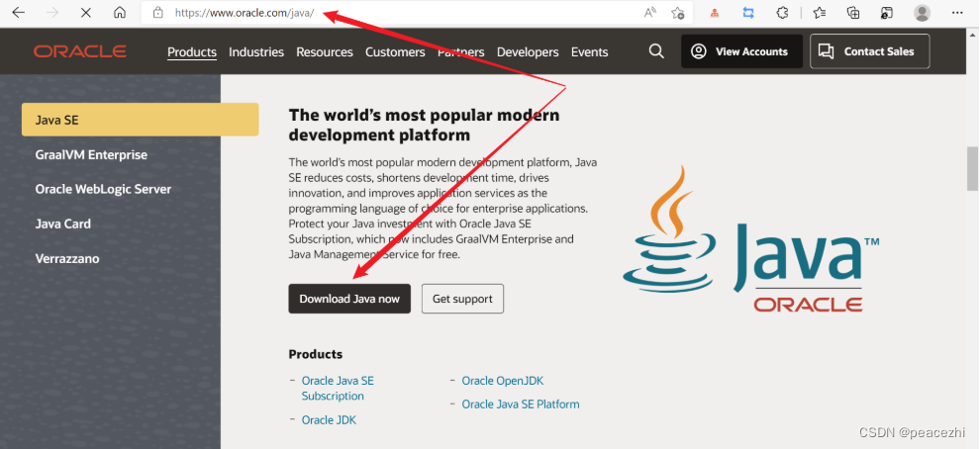Screen dimensions: 980x449
Task: Open the Developers menu
Action: [528, 52]
